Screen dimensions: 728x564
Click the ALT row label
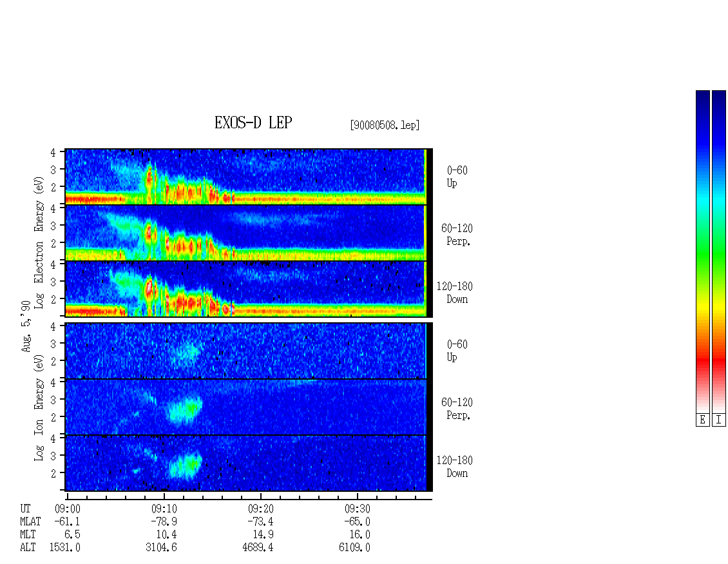pos(28,548)
